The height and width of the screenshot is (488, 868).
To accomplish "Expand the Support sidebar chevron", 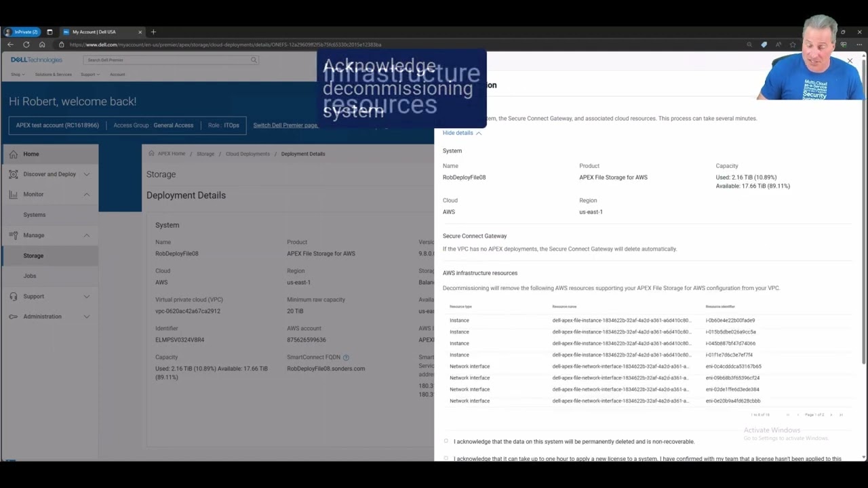I will click(x=86, y=296).
